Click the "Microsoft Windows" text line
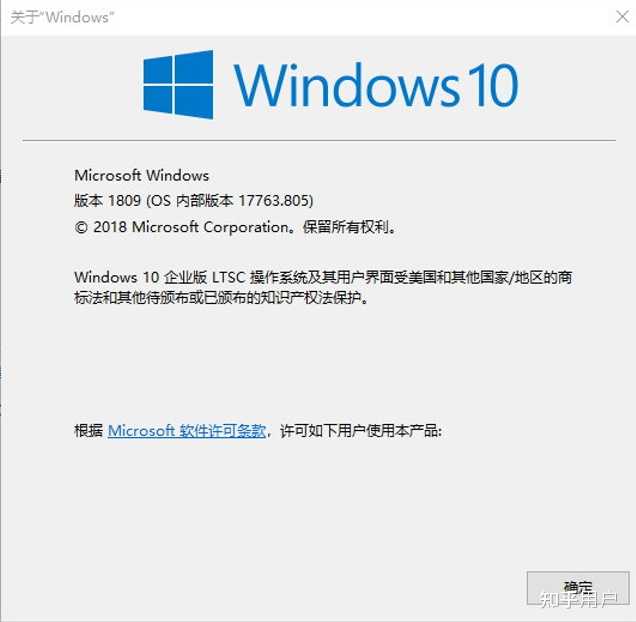The height and width of the screenshot is (622, 636). coord(142,175)
